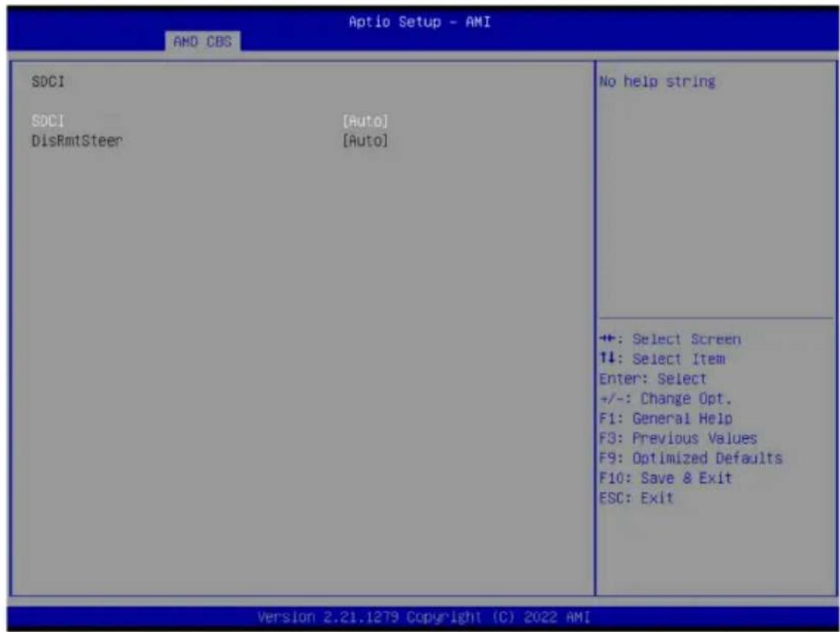Click the 'Aptio Setup - AMI' title
Viewport: 840px width, 632px height.
click(x=420, y=22)
